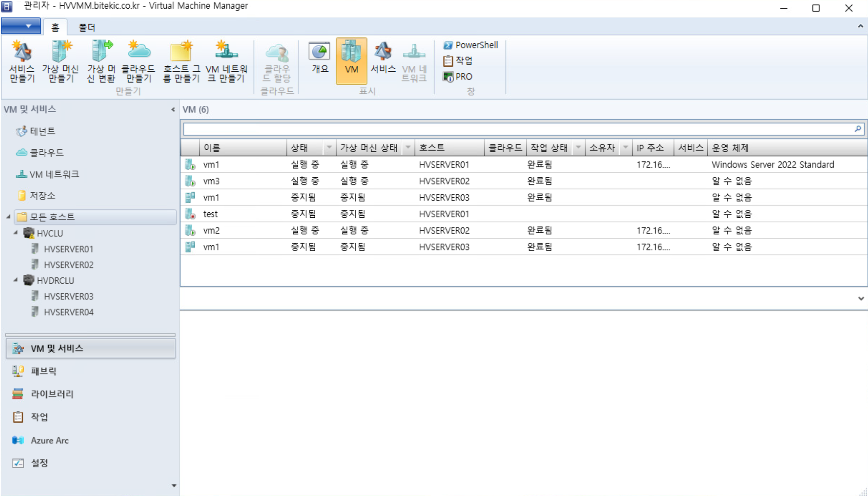Expand the details pane chevron
Viewport: 868px width, 496px height.
[x=861, y=298]
